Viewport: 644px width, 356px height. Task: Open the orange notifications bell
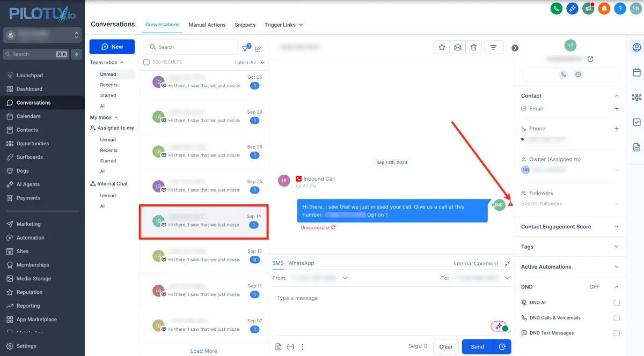pos(604,9)
